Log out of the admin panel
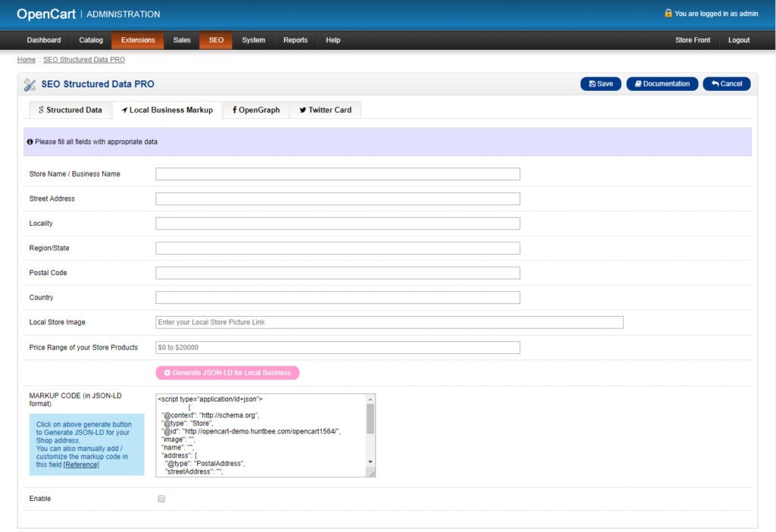The width and height of the screenshot is (776, 532). [x=739, y=40]
